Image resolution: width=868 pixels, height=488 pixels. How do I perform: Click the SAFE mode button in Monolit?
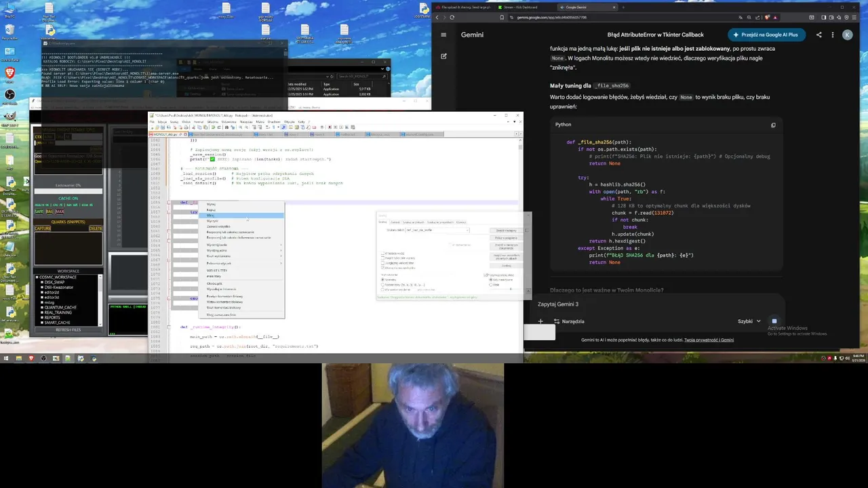click(39, 211)
